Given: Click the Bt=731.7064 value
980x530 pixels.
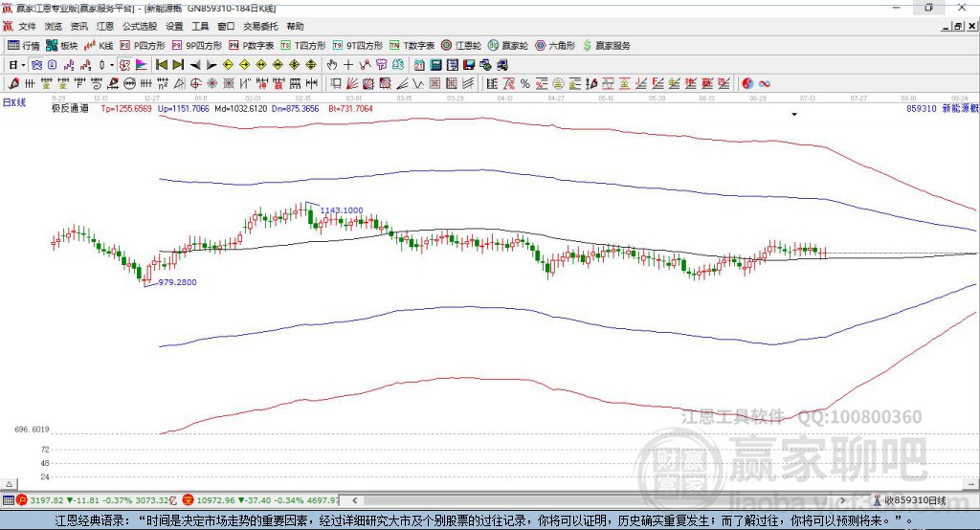Looking at the screenshot, I should (350, 108).
